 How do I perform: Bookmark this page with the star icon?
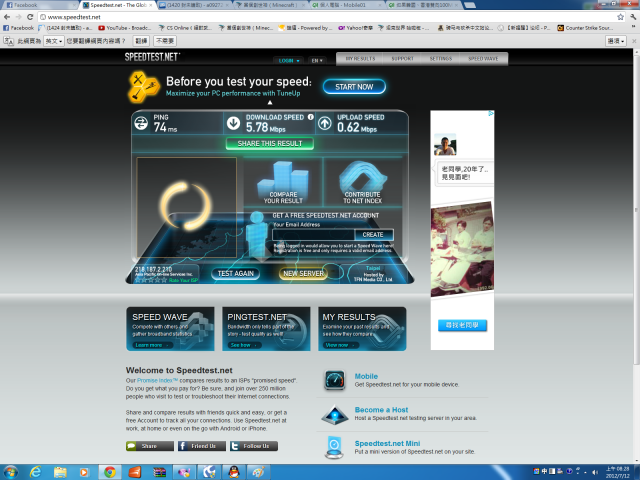click(620, 17)
